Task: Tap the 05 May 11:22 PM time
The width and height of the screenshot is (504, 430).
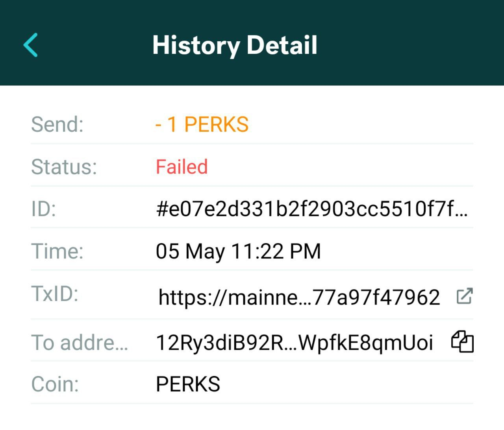Action: (x=238, y=251)
